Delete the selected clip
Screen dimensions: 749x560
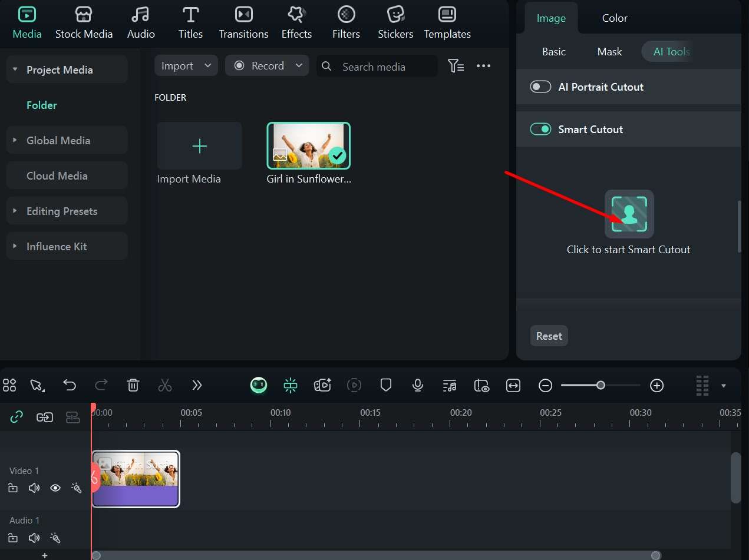(133, 385)
